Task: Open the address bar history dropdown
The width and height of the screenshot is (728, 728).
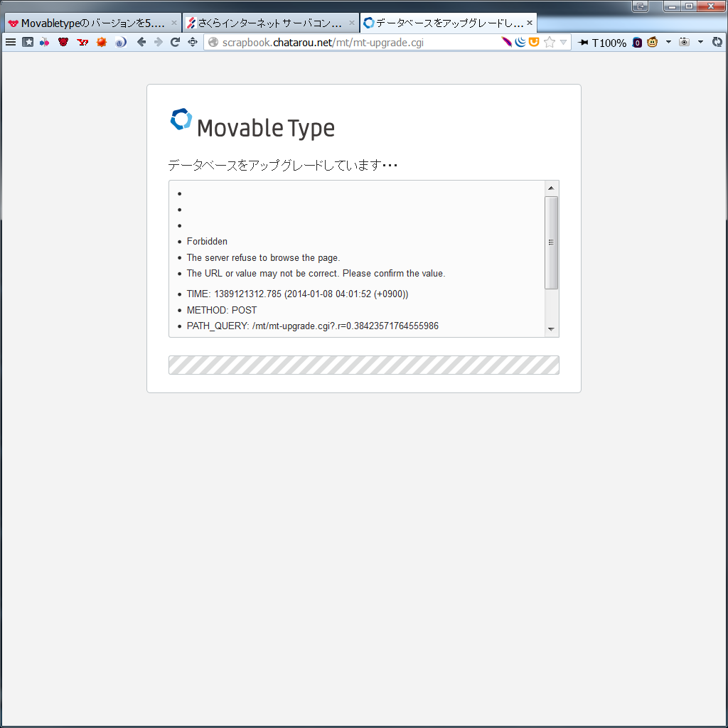Action: (x=563, y=42)
